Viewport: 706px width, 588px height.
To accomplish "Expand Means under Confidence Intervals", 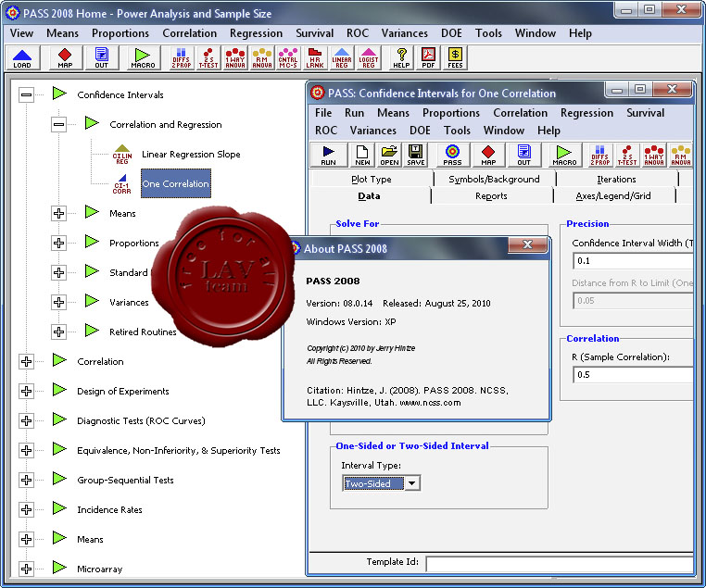I will click(x=58, y=213).
